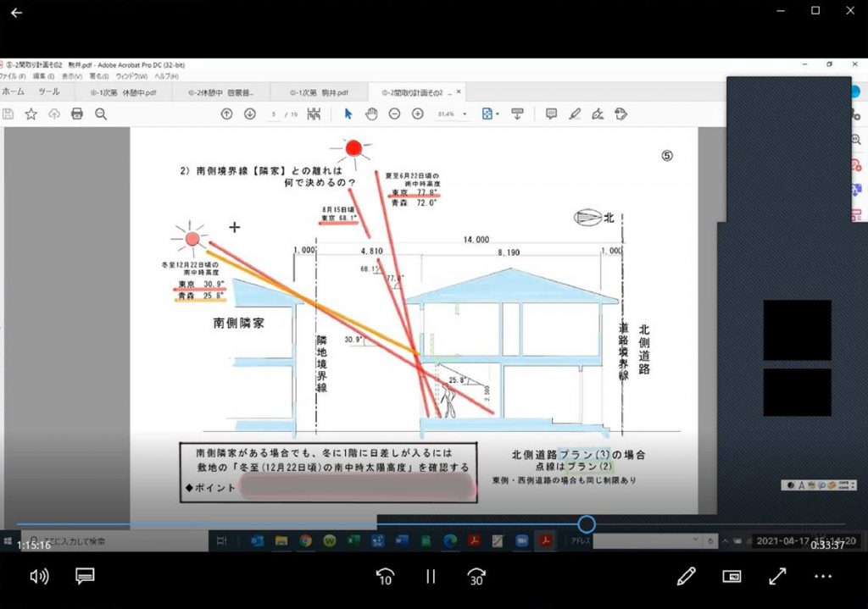Open the 表示 menu in Acrobat

coord(72,76)
